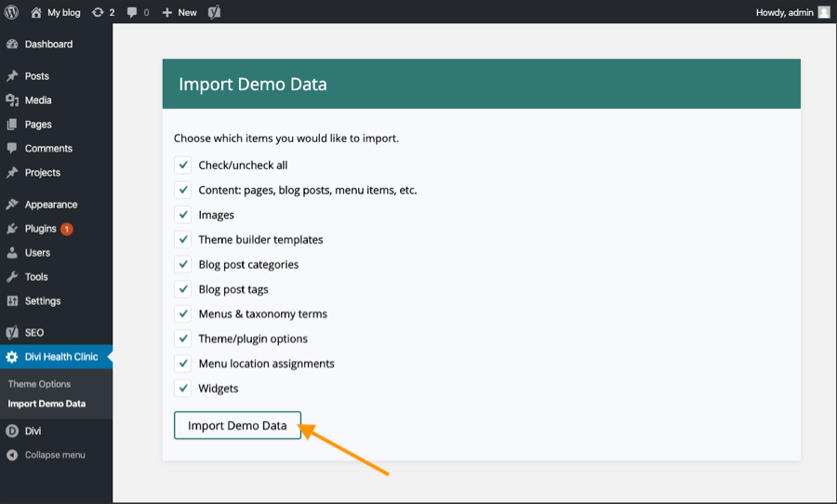Click 'Menu location assignments' label
This screenshot has width=837, height=504.
[266, 364]
